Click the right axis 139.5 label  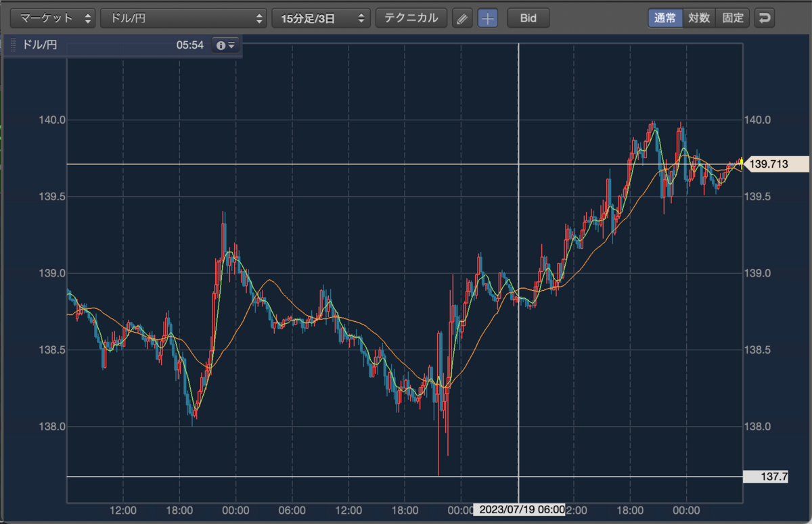(758, 197)
